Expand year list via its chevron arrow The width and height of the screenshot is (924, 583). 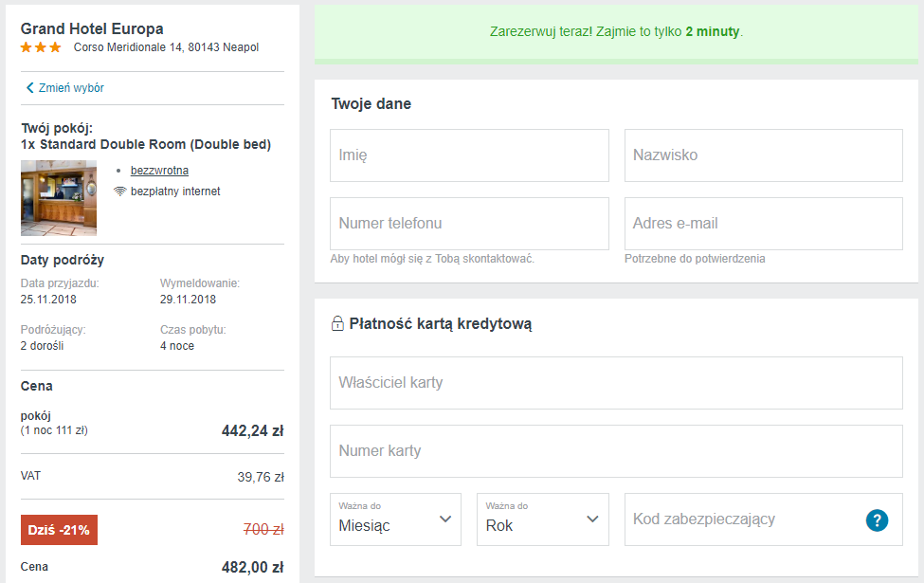[x=593, y=519]
